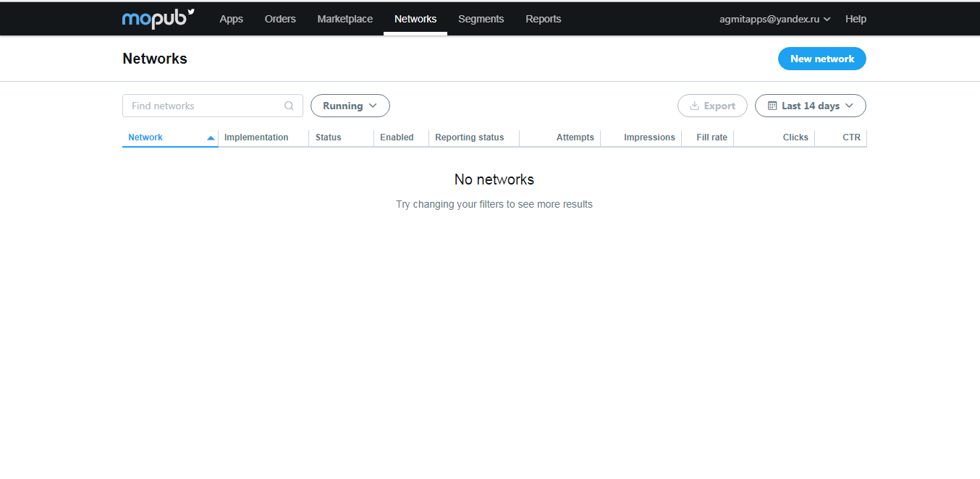The image size is (980, 479).
Task: Expand the agmitapps@yandex.ru account menu
Action: [775, 19]
